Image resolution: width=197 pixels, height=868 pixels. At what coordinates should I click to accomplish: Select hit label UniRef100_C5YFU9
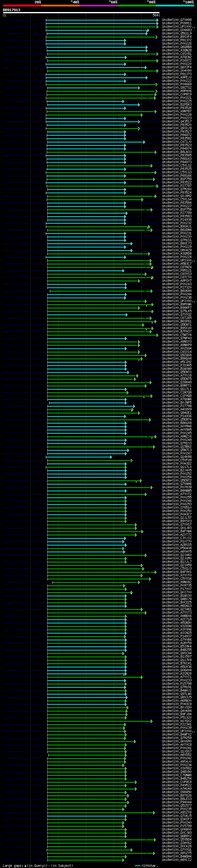(177, 460)
